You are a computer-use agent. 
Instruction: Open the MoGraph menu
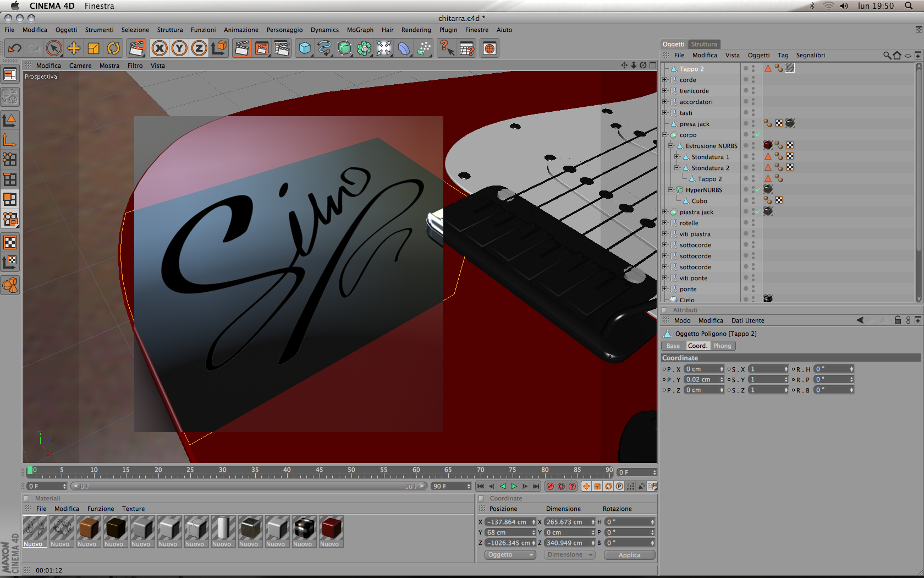[360, 30]
